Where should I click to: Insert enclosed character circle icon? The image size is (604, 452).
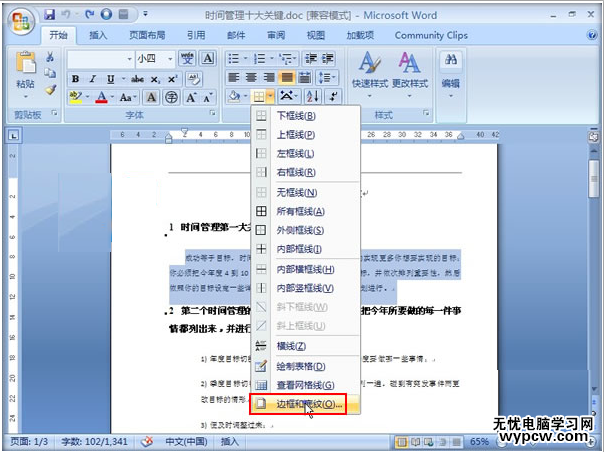[171, 97]
